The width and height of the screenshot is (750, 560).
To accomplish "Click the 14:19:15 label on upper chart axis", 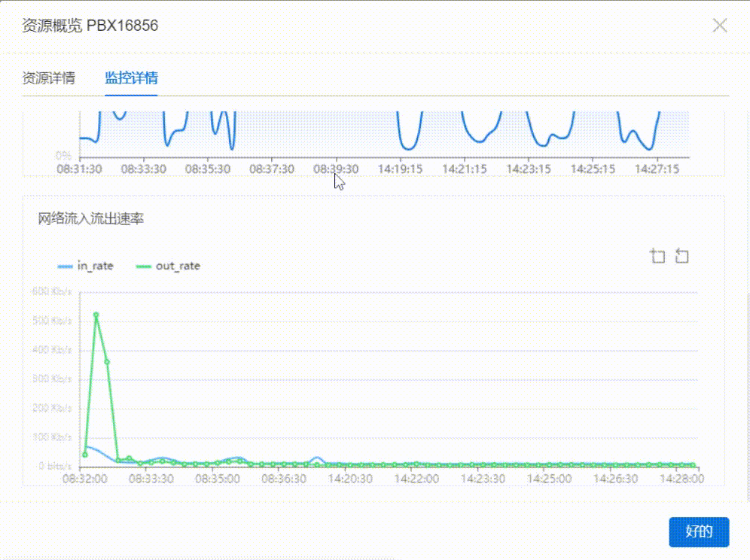I will (400, 169).
